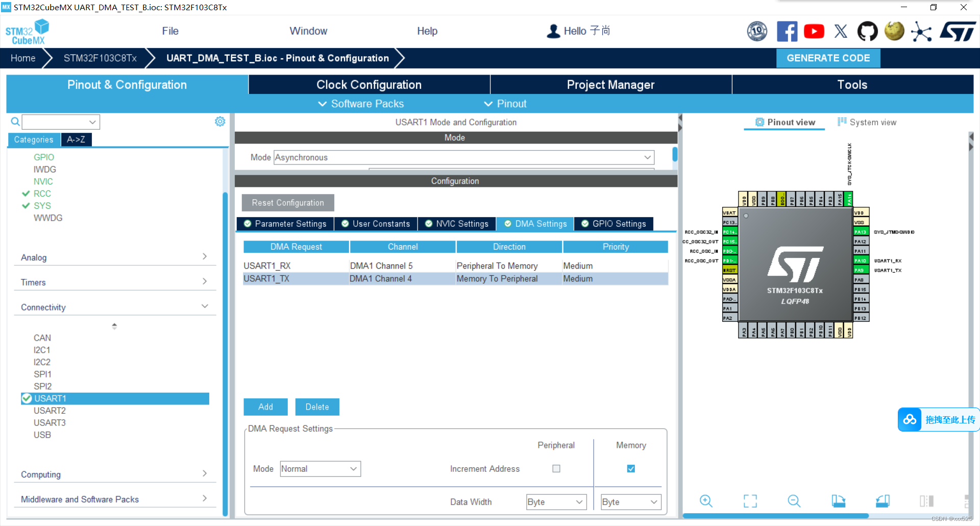Switch to Tools tab
This screenshot has width=980, height=526.
point(852,85)
